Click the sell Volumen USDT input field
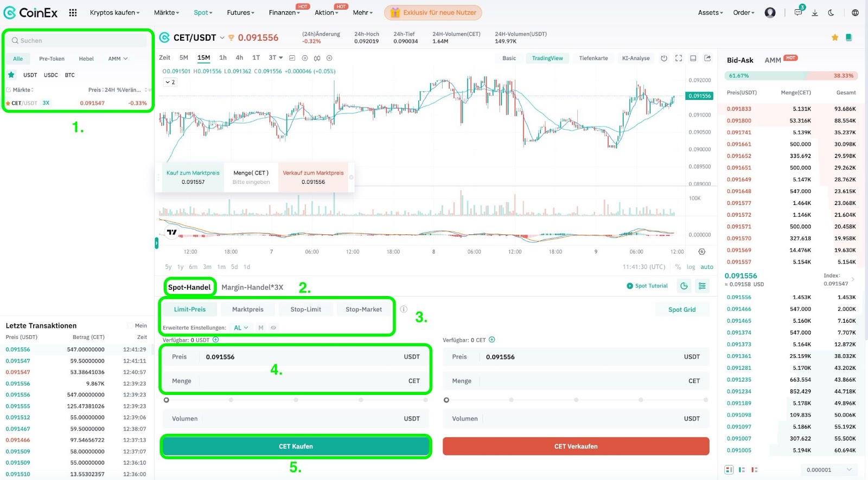Screen dimensions: 868x480 point(576,418)
